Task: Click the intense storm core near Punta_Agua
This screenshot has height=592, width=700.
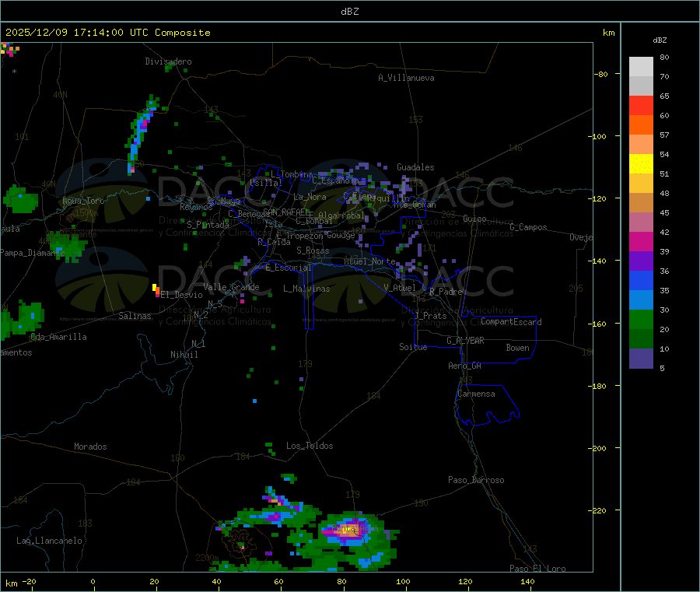Action: [348, 530]
